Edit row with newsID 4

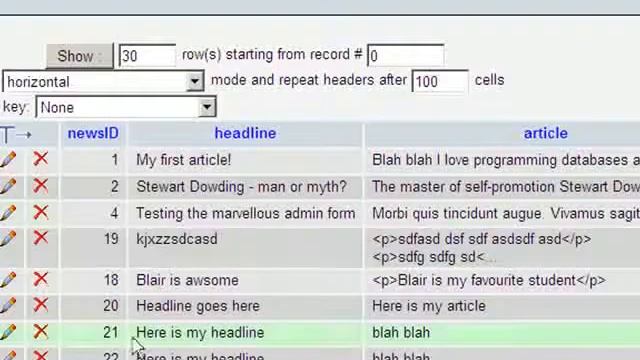coord(8,213)
